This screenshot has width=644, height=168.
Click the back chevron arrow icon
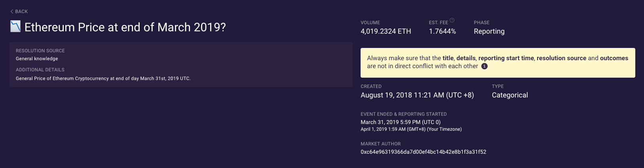[12, 11]
